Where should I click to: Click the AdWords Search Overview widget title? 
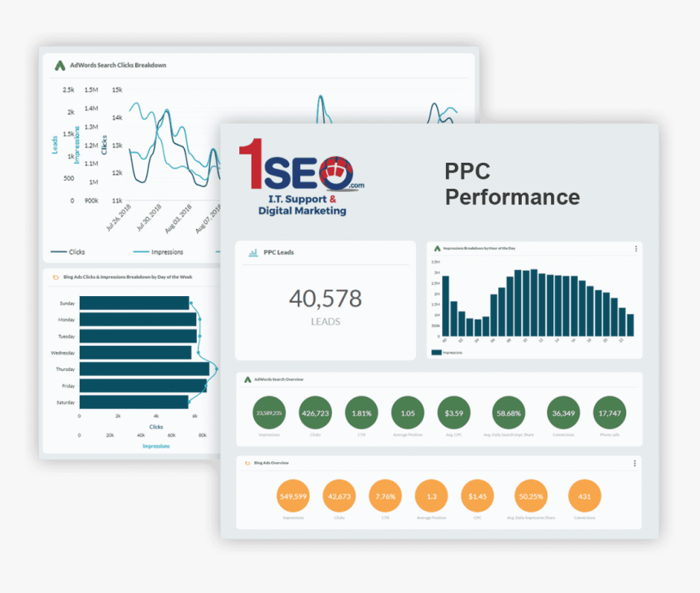278,379
